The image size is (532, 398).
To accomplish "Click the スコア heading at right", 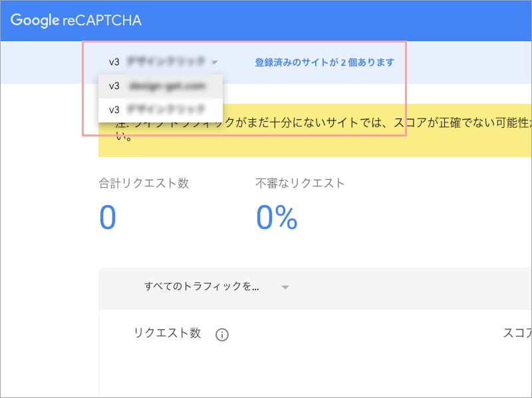I will (x=514, y=333).
